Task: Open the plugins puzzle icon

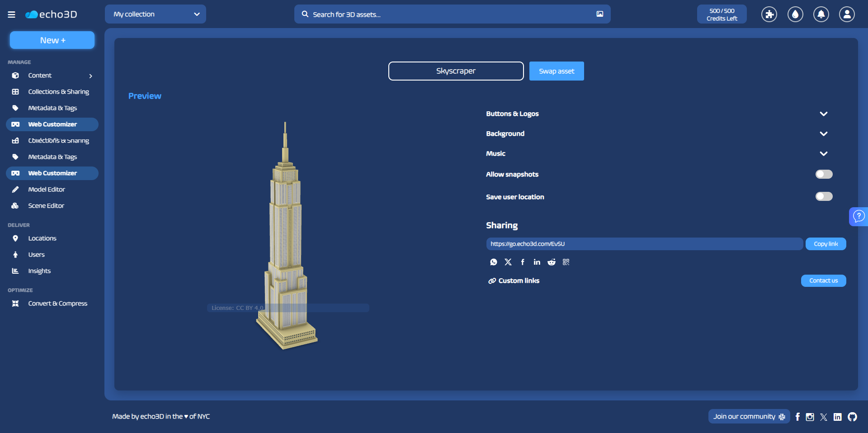Action: click(x=769, y=14)
